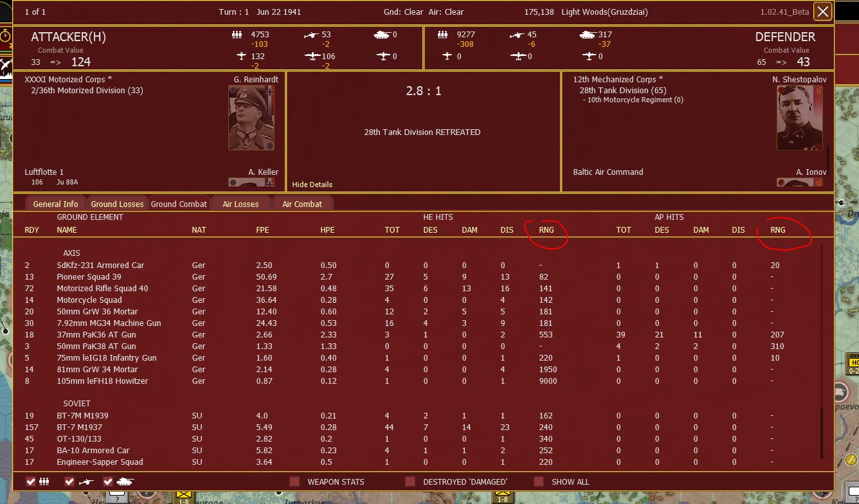Click leader name N. Shestopalov
Image resolution: width=859 pixels, height=504 pixels.
point(800,80)
